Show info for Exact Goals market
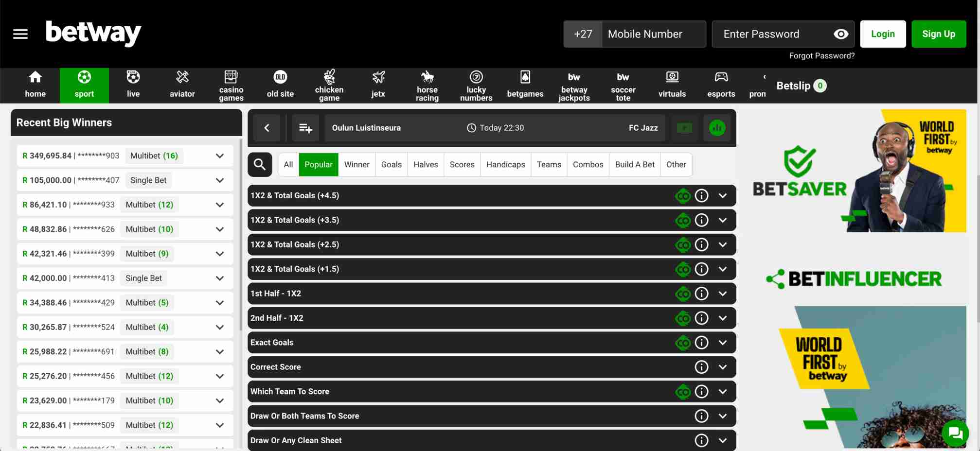Screen dimensions: 980x451 pyautogui.click(x=701, y=343)
